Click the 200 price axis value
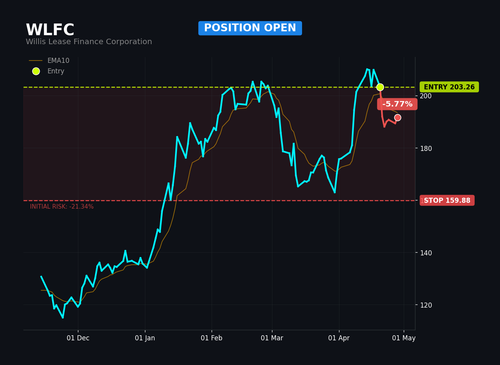The height and width of the screenshot is (365, 500). (426, 96)
